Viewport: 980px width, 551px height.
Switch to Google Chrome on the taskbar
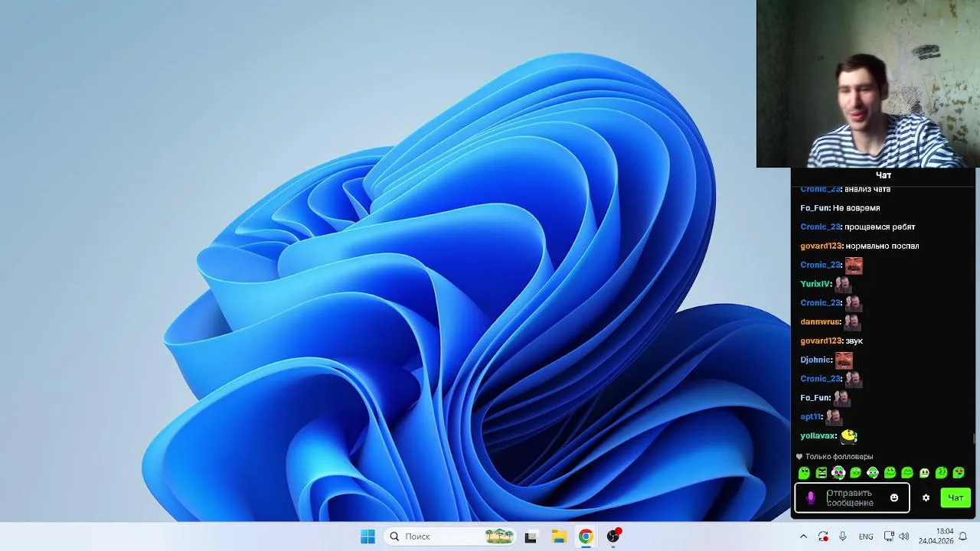586,536
